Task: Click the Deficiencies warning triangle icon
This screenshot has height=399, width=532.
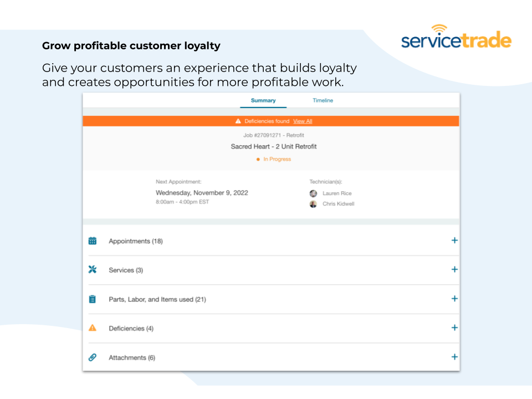Action: (x=93, y=328)
